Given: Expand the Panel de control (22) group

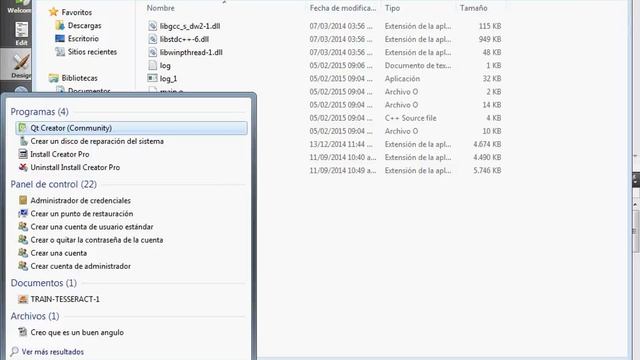Looking at the screenshot, I should 53,184.
